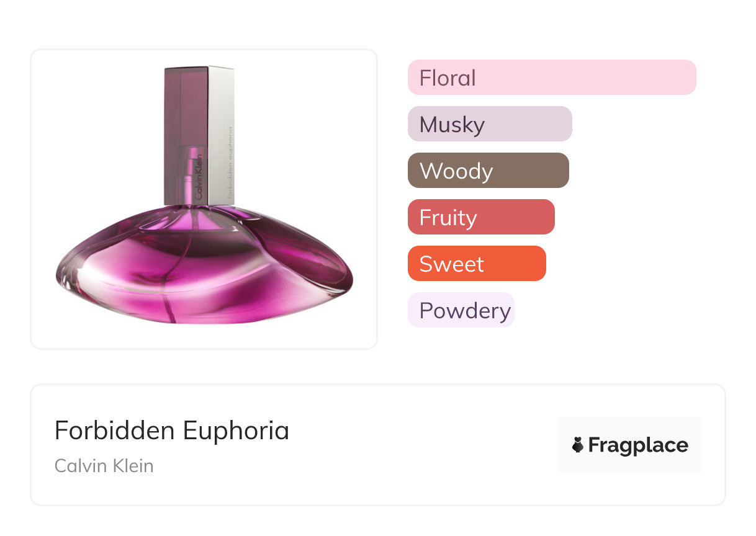Image resolution: width=756 pixels, height=536 pixels.
Task: Click the Calvin Klein engraving on bottle cap
Action: [x=199, y=176]
